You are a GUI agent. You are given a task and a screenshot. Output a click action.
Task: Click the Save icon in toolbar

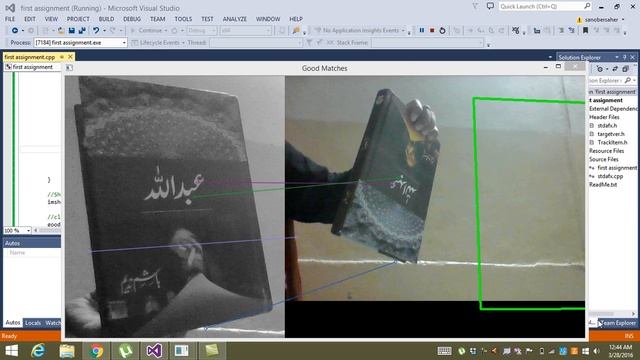(x=71, y=30)
